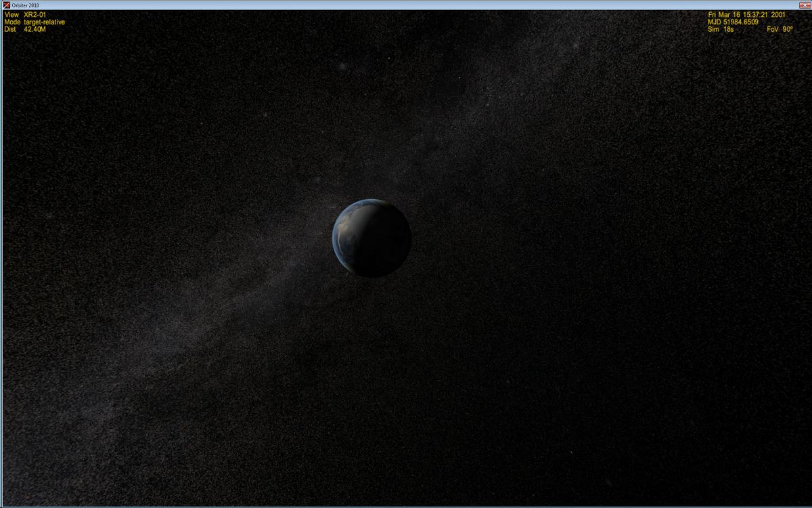Click the Orbiter app icon in title bar
The height and width of the screenshot is (508, 812).
(7, 5)
